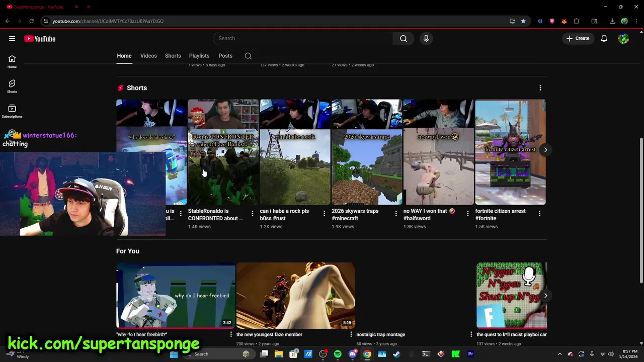
Task: Show hidden system tray icons
Action: click(559, 354)
